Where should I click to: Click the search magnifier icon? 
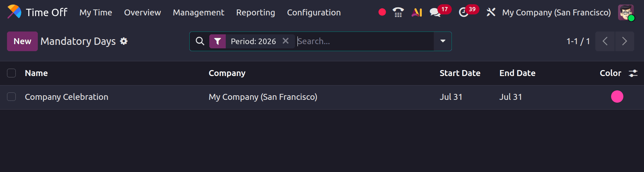200,41
